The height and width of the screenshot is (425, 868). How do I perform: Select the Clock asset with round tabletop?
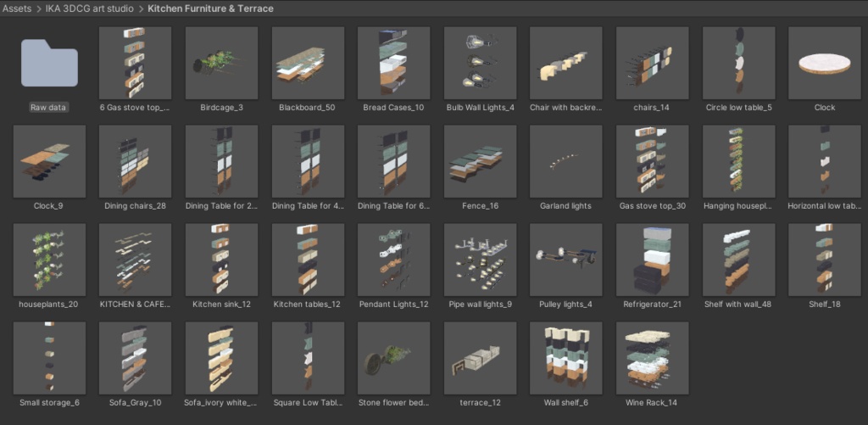pos(824,63)
